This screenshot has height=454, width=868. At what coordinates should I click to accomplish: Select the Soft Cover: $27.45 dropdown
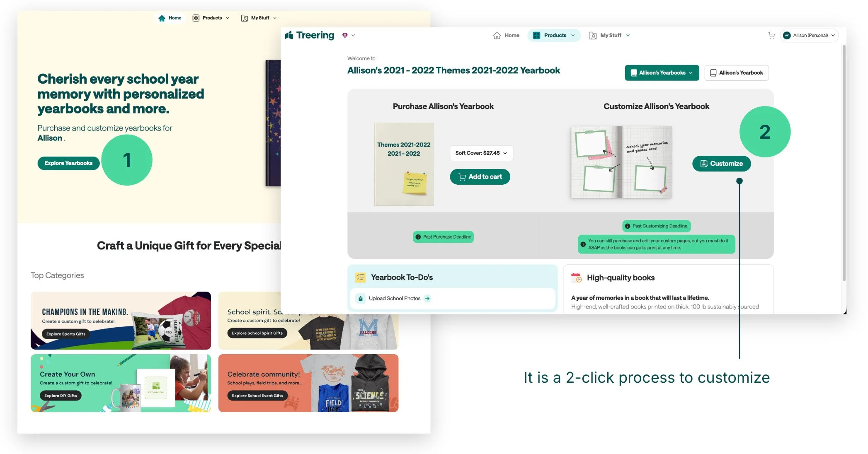pyautogui.click(x=481, y=153)
